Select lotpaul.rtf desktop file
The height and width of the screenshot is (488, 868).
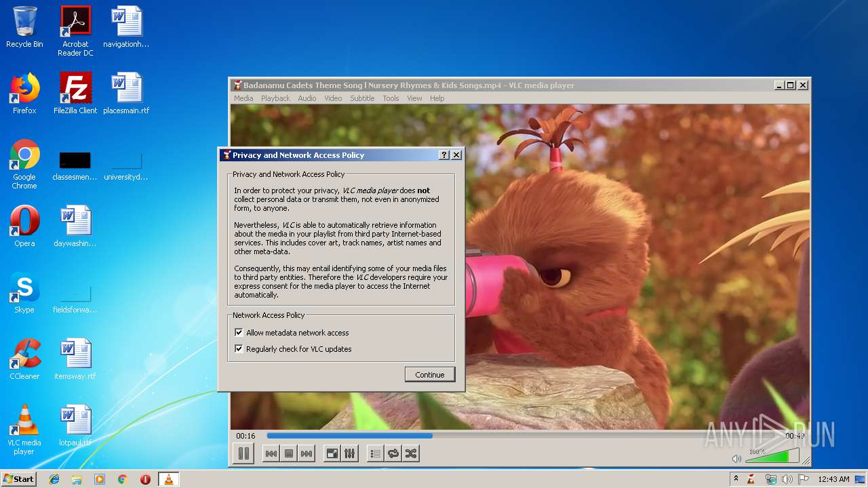tap(75, 426)
